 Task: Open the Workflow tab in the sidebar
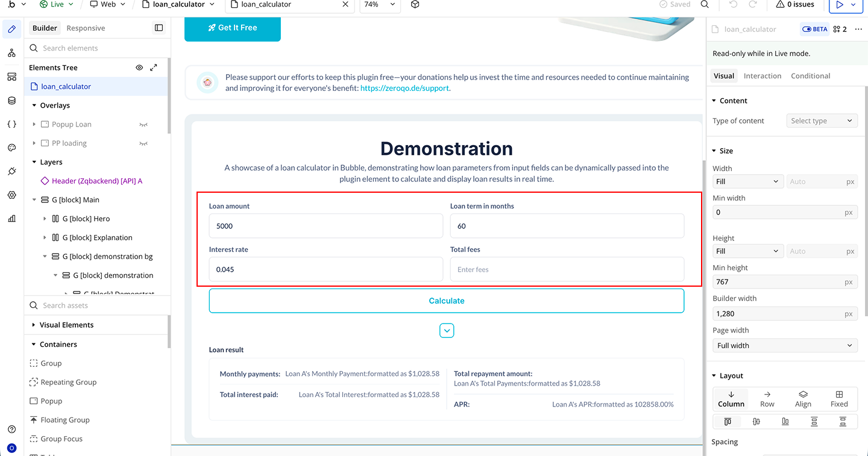coord(12,53)
